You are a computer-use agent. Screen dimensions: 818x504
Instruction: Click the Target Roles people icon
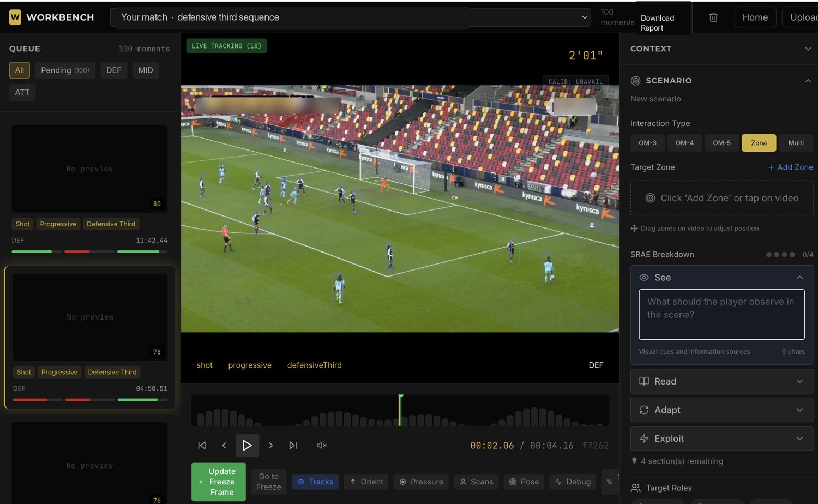[x=635, y=488]
